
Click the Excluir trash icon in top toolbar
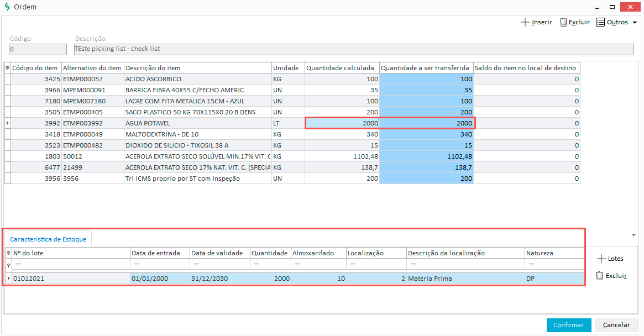tap(563, 22)
